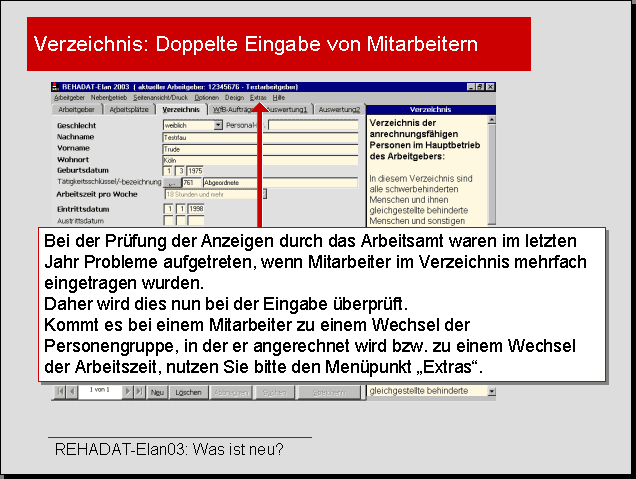Switch to the Auswertung2 tab

(x=339, y=109)
